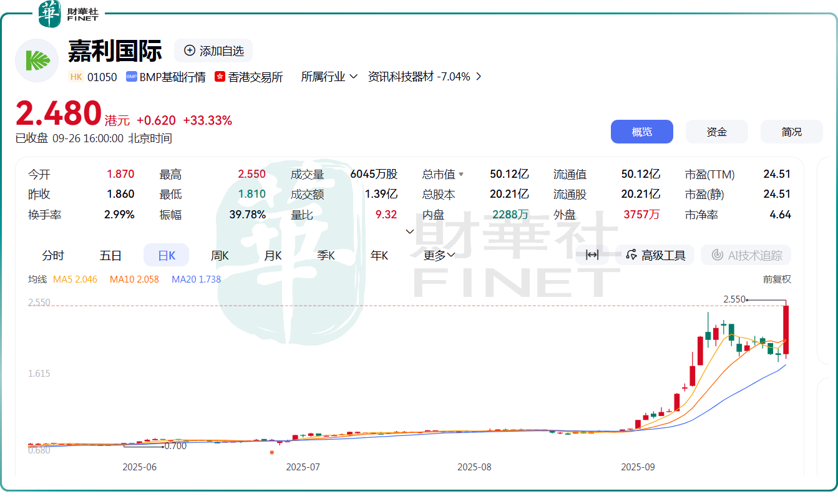Open 资讯科技器材 -7.04% industry link
This screenshot has height=504, width=838.
(419, 77)
